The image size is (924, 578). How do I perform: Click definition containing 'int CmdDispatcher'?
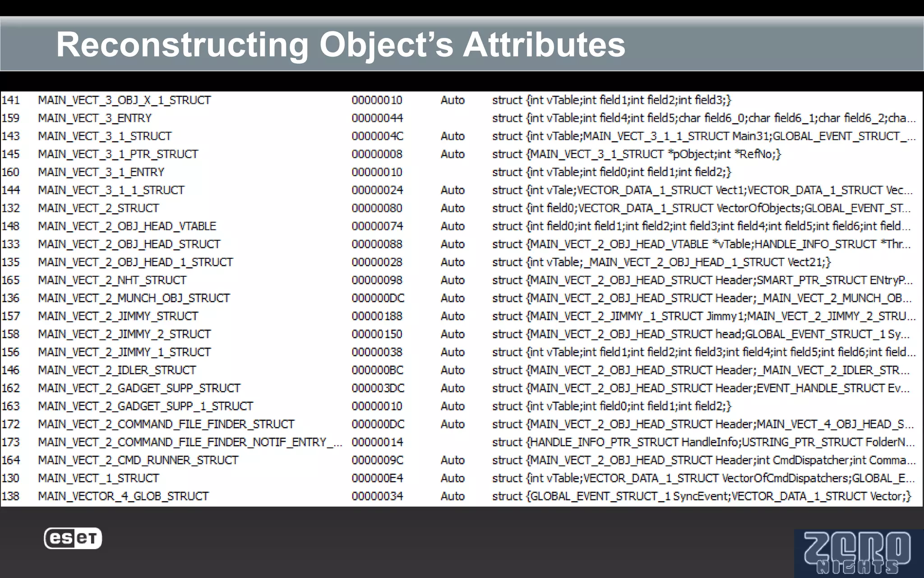pyautogui.click(x=704, y=460)
